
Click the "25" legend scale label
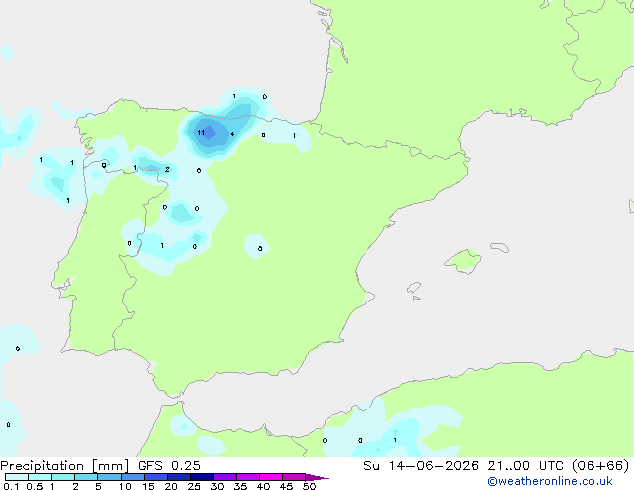click(x=194, y=486)
